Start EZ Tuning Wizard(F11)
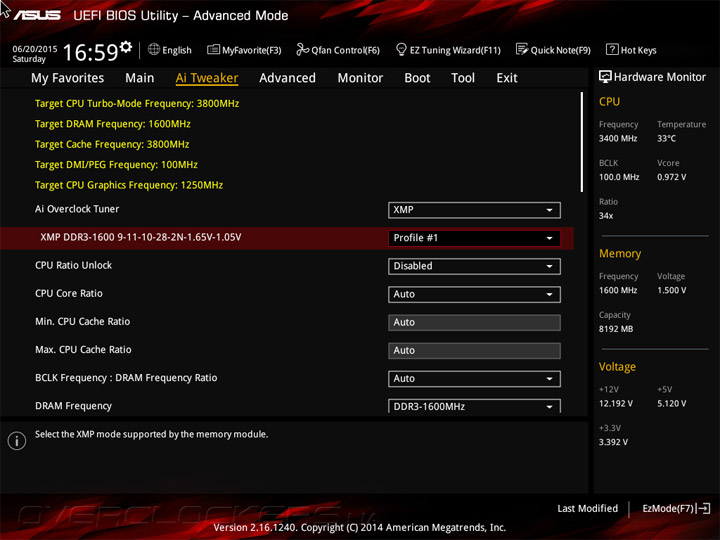This screenshot has width=720, height=540. (x=455, y=50)
